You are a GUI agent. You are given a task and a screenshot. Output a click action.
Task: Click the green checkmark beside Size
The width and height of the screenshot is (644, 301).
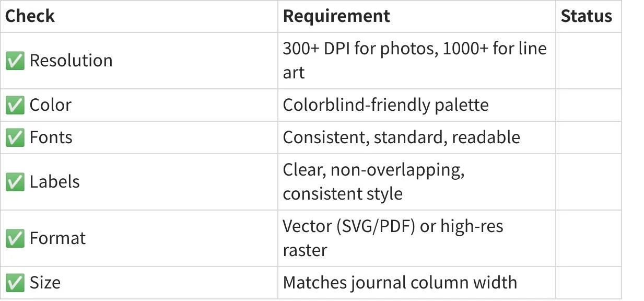[x=15, y=283]
